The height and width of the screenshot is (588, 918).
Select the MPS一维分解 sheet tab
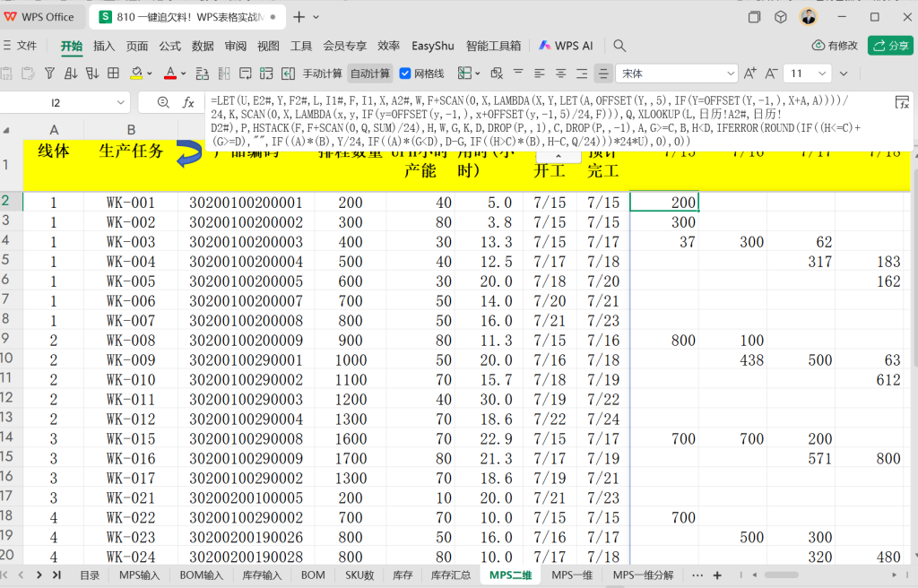[644, 575]
